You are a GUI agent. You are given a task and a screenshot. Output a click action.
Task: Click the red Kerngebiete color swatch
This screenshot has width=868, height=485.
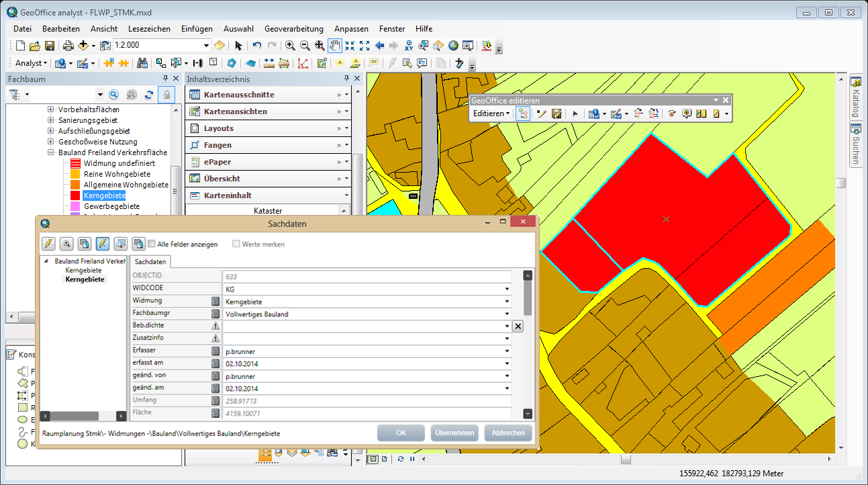[75, 195]
